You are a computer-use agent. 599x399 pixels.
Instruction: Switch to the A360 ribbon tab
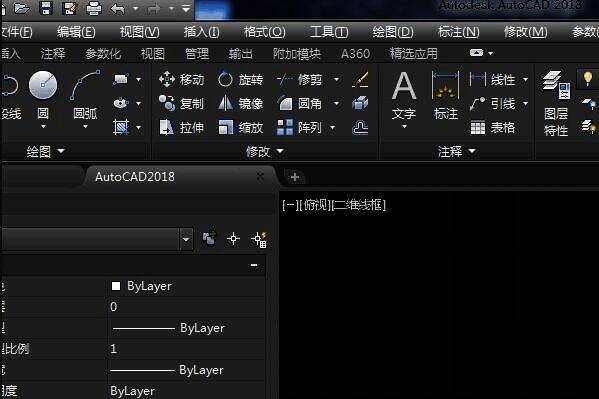point(355,54)
